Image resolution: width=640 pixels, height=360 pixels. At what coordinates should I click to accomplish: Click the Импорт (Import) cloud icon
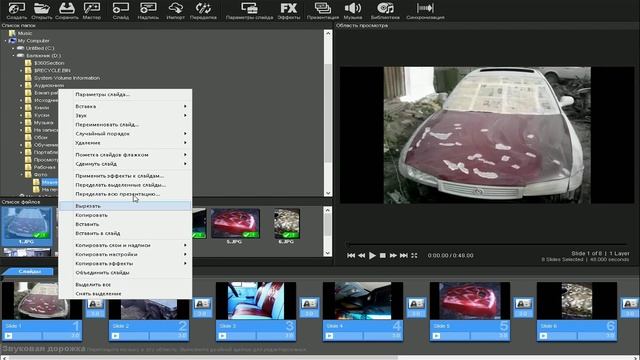[x=176, y=11]
